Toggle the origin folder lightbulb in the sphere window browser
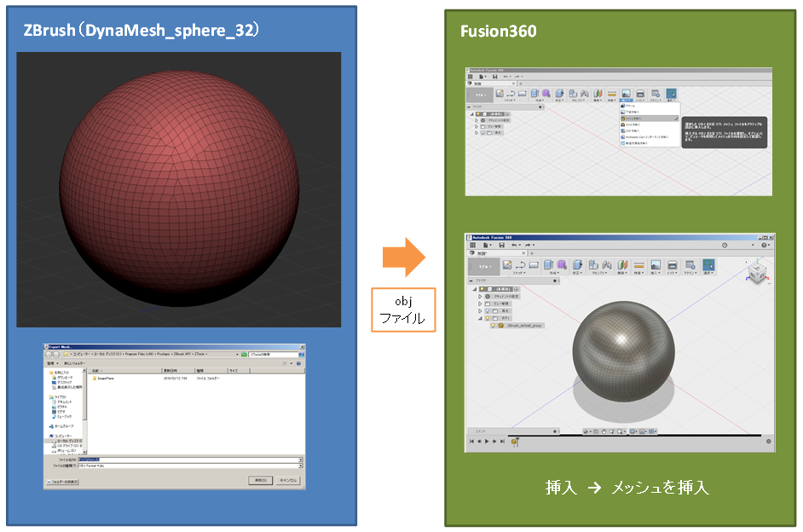 pos(488,311)
